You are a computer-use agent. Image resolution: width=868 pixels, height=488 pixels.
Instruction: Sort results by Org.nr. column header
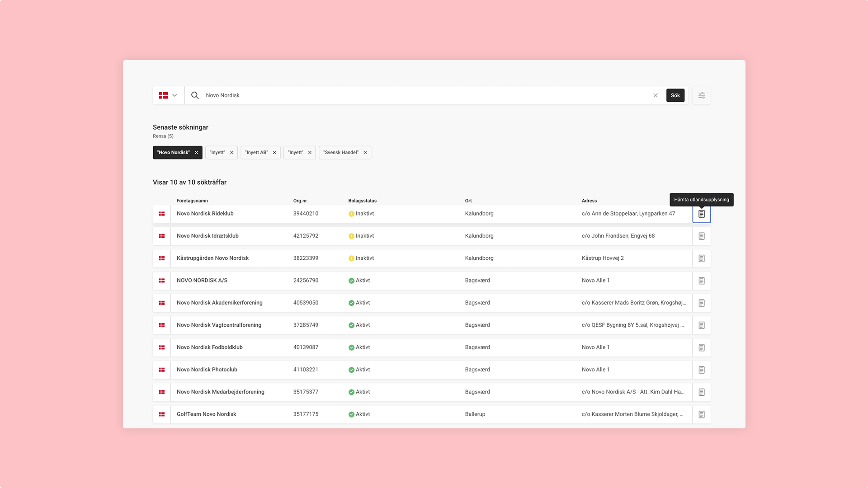299,201
